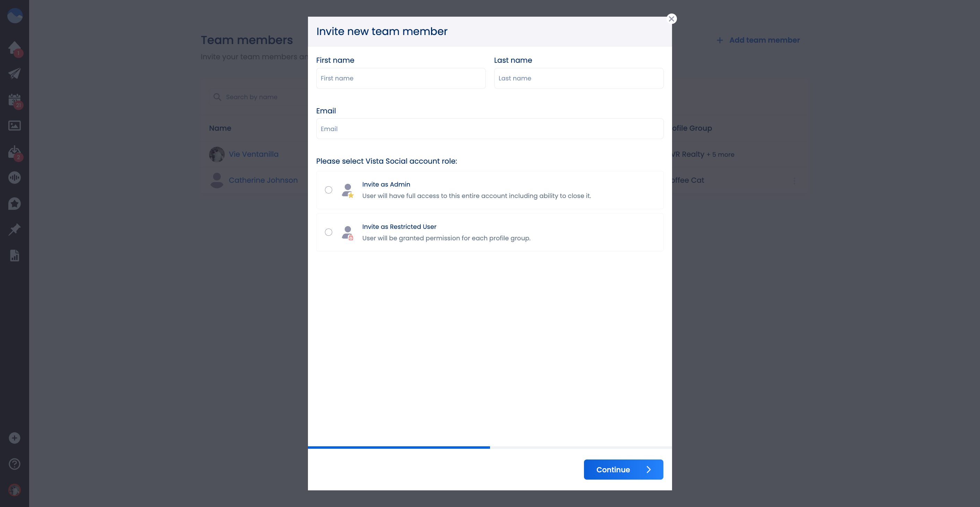Open the Media library image icon
The width and height of the screenshot is (980, 507).
click(x=15, y=125)
